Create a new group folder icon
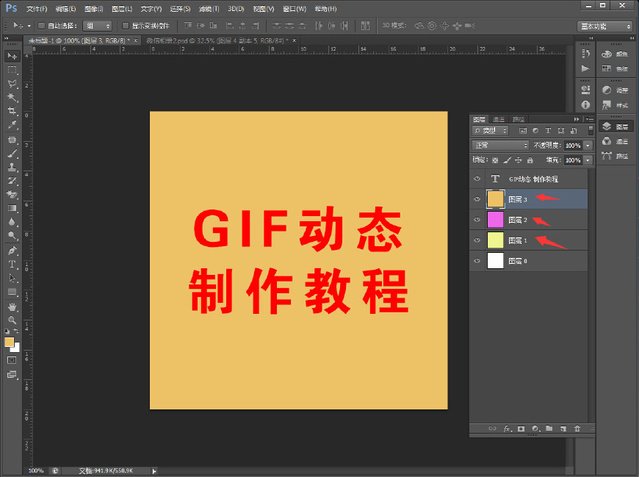Image resolution: width=639 pixels, height=477 pixels. 549,428
